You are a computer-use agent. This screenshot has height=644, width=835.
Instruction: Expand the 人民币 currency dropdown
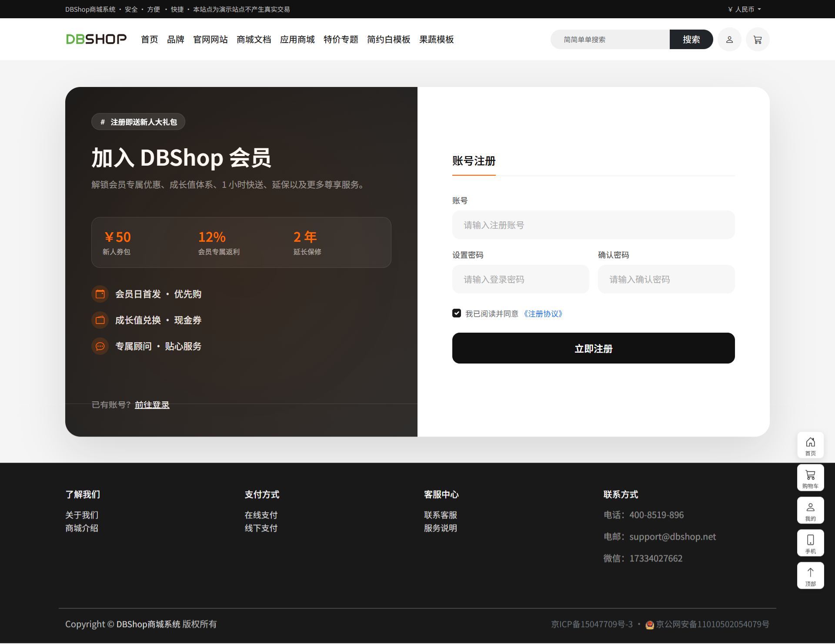(745, 9)
